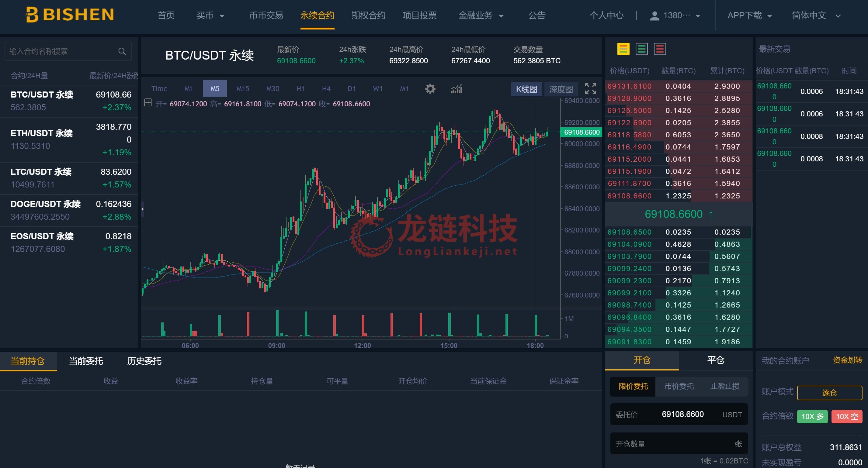Collapse the contract list side panel
Screen dimensions: 868x468
(x=143, y=209)
